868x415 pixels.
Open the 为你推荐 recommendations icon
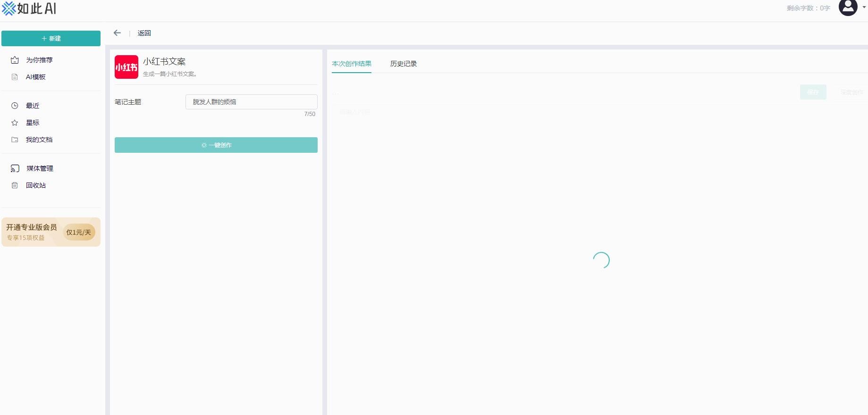click(x=15, y=60)
